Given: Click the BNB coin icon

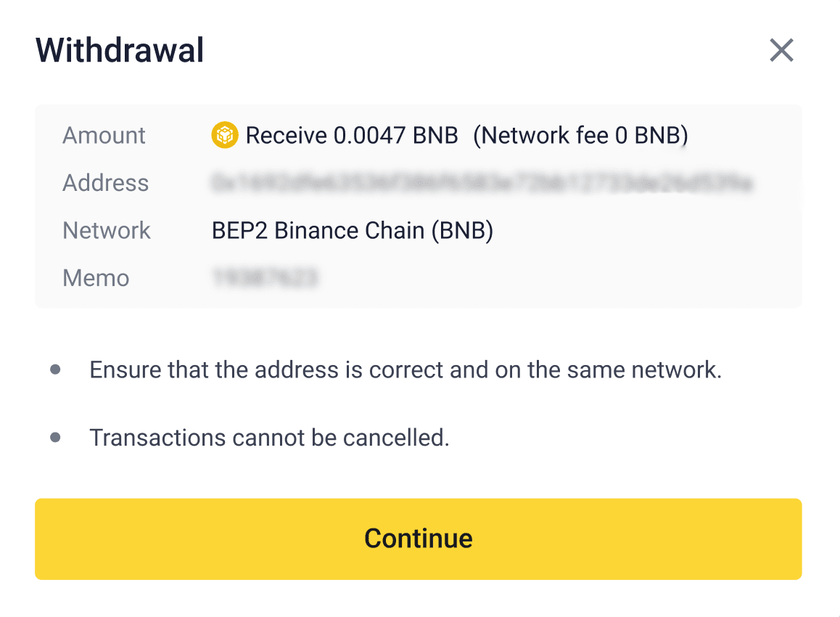Looking at the screenshot, I should coord(225,135).
